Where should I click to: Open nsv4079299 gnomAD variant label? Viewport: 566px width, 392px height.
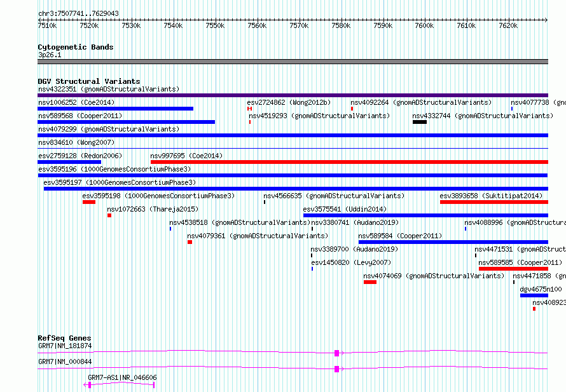[x=109, y=129]
